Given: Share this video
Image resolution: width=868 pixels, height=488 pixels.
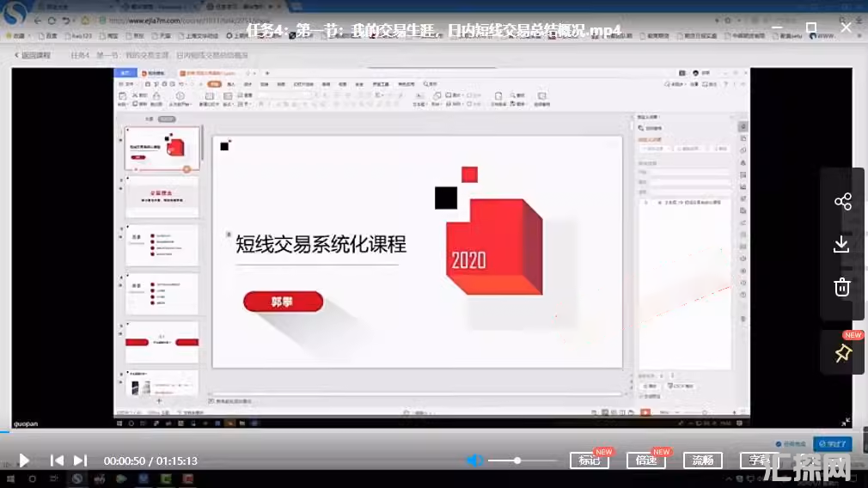Looking at the screenshot, I should 842,202.
